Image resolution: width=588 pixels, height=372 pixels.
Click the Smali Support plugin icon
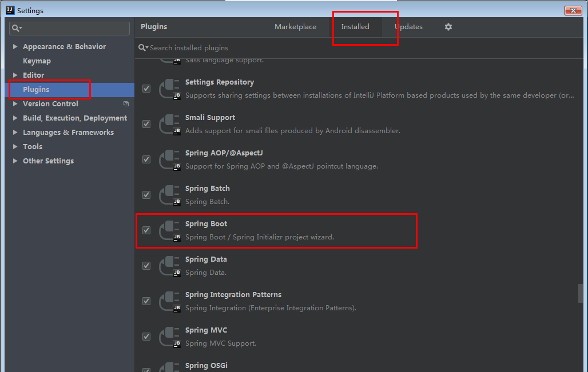point(169,125)
